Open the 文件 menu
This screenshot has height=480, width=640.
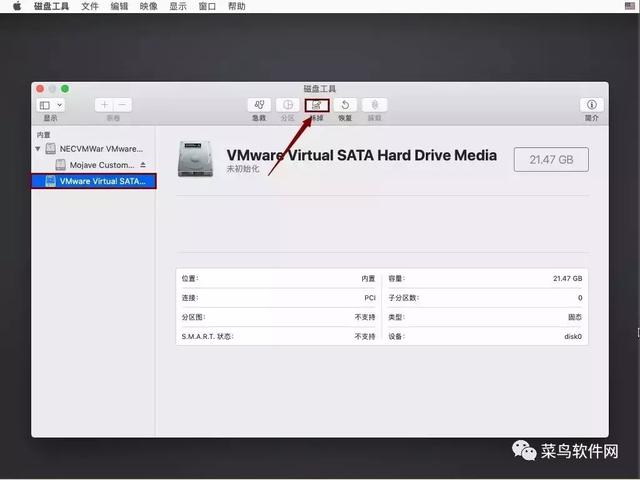coord(90,7)
